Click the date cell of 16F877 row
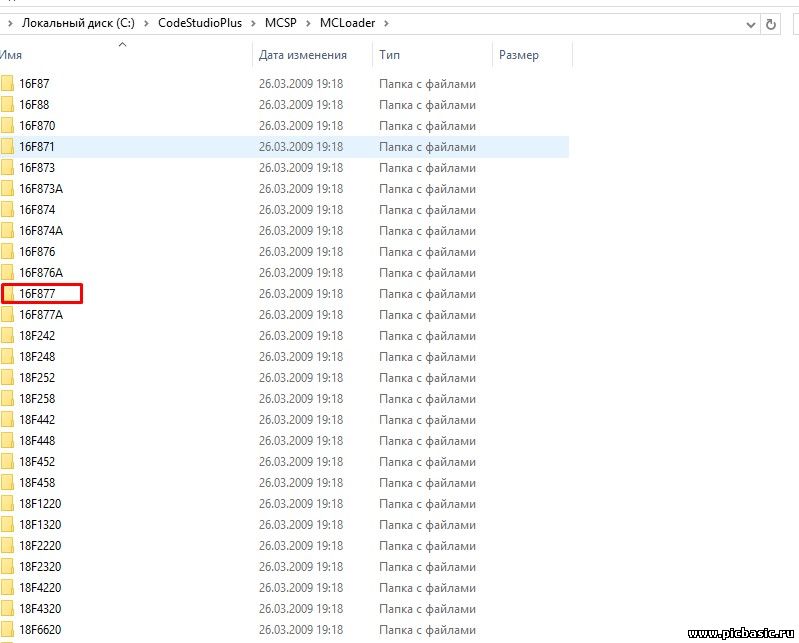 (x=301, y=294)
